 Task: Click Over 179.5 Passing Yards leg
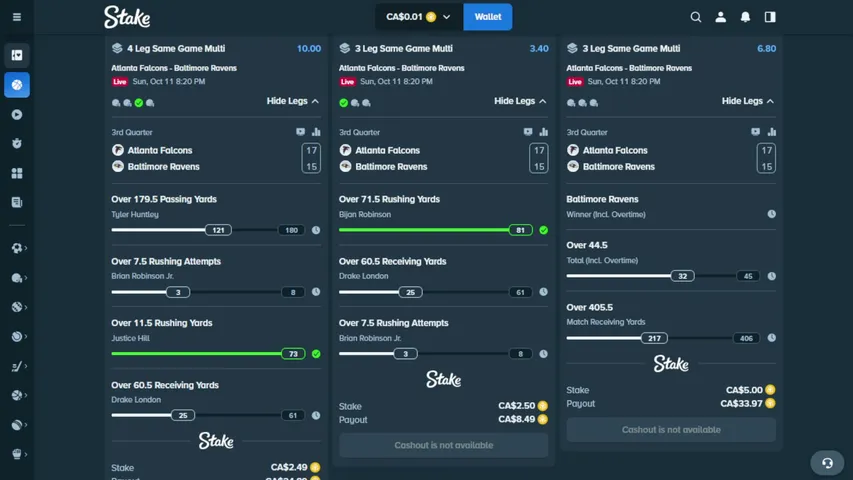[x=164, y=199]
